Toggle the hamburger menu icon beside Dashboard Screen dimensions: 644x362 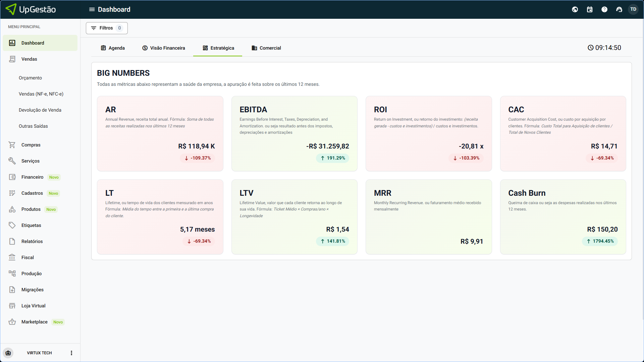[92, 9]
